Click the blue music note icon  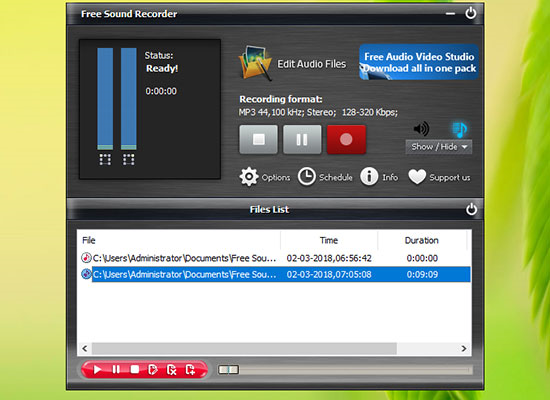(x=459, y=129)
